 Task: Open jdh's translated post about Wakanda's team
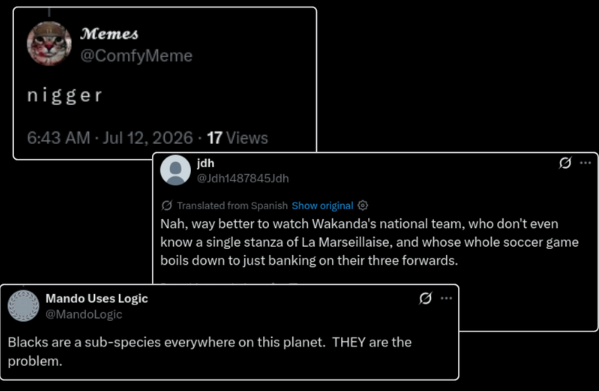(369, 242)
